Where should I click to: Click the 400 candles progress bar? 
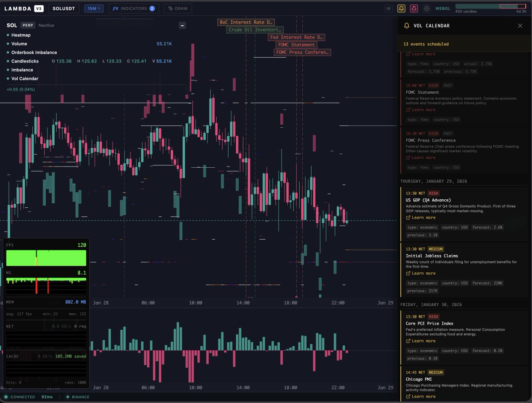click(x=491, y=6)
